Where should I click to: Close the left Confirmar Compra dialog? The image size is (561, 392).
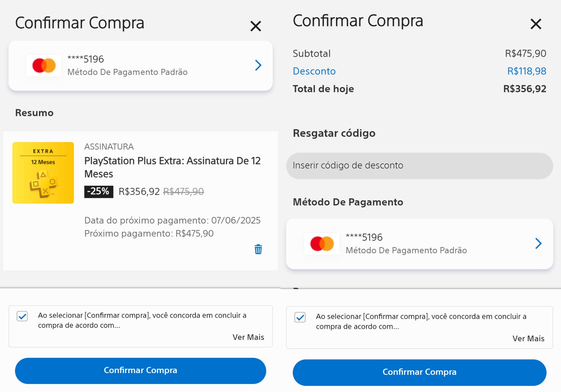click(x=255, y=26)
